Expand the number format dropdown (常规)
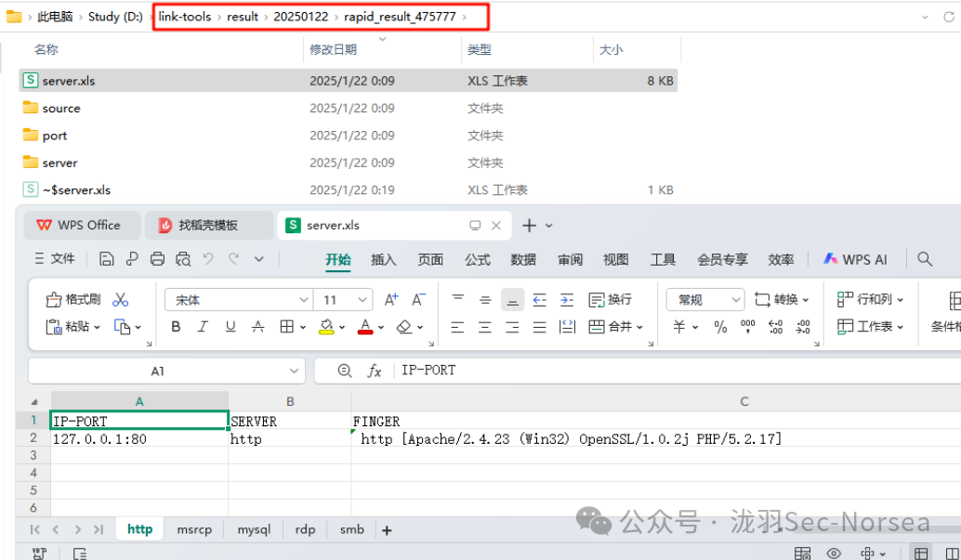Screen dimensions: 961x560 pos(735,300)
